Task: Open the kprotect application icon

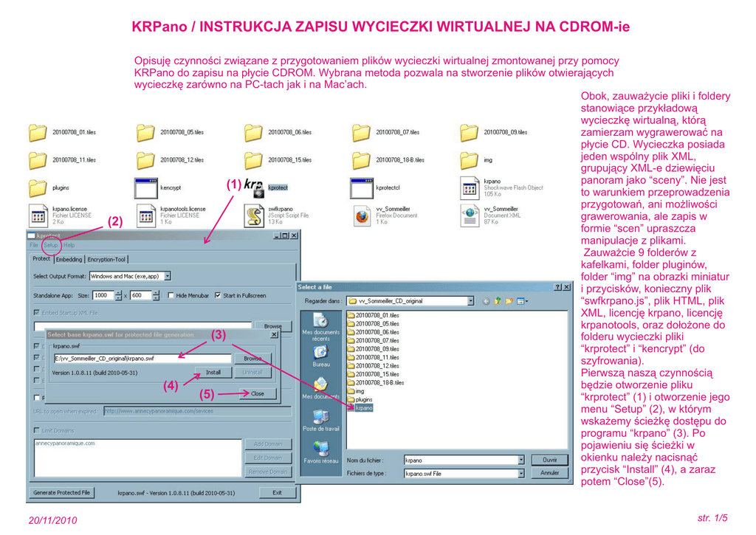Action: click(254, 187)
